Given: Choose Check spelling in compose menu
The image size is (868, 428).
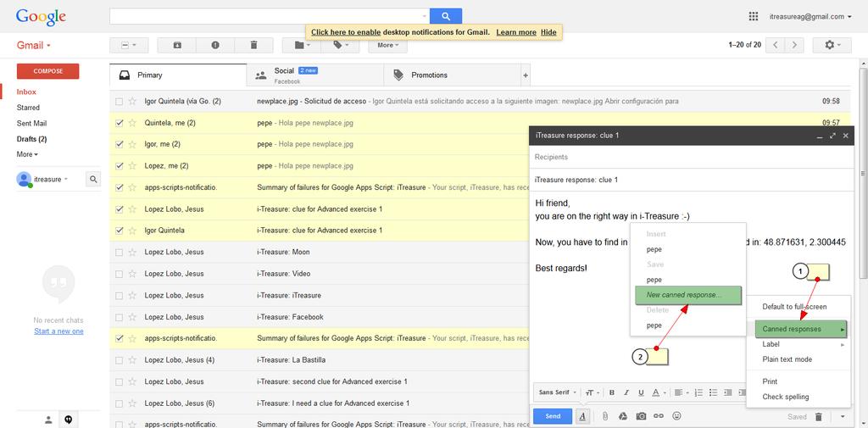Looking at the screenshot, I should click(786, 397).
